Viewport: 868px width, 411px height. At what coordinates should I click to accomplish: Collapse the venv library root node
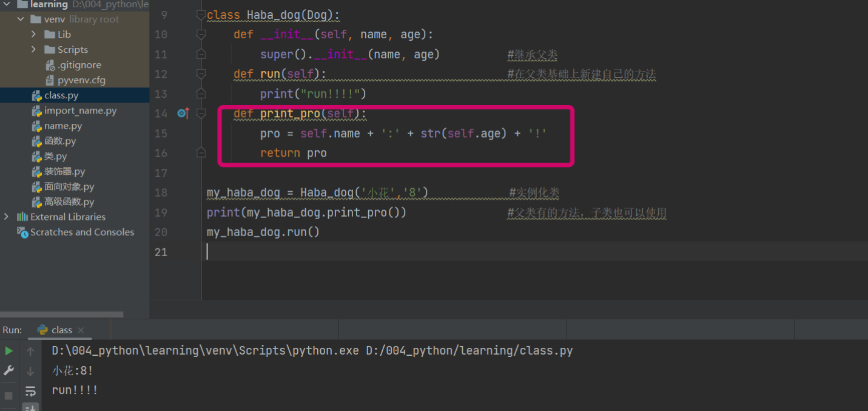click(x=21, y=19)
